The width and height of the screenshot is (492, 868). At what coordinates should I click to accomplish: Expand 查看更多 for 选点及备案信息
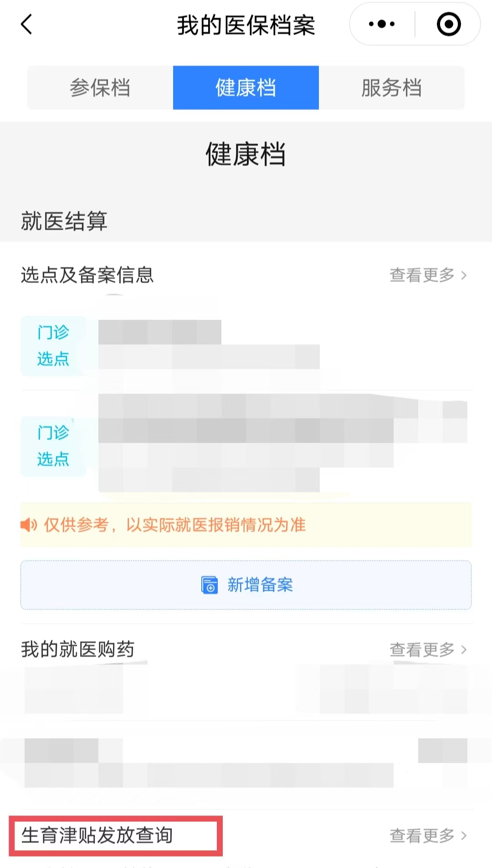pos(428,275)
